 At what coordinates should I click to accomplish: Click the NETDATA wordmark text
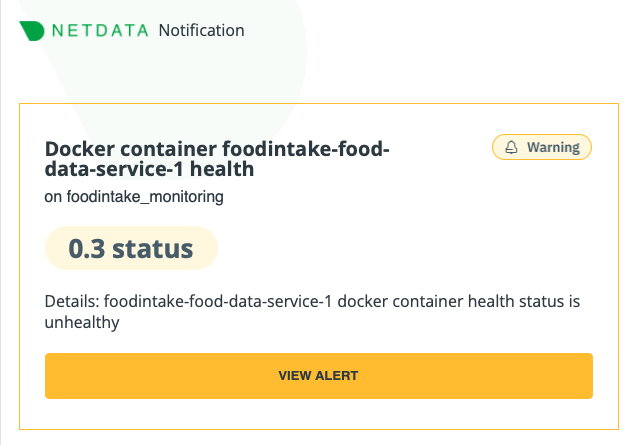tap(100, 30)
